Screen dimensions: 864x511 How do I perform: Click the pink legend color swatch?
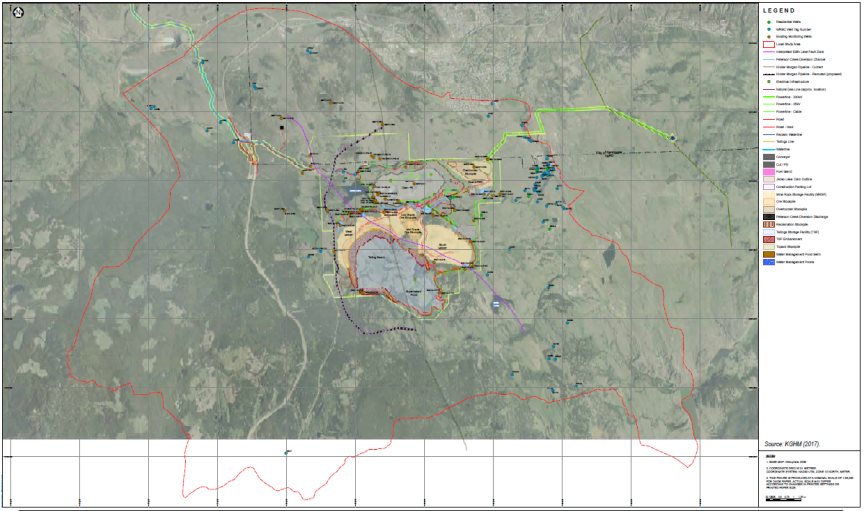pos(769,171)
